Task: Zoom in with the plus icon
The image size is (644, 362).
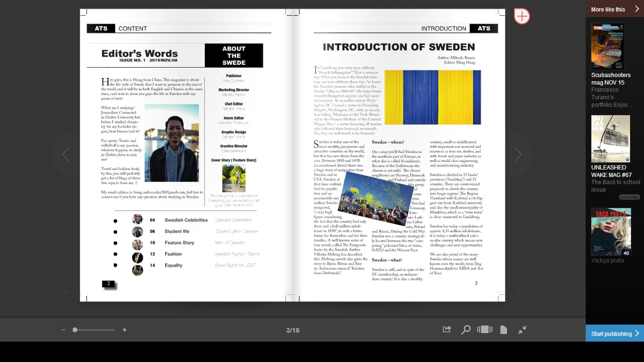Action: [124, 330]
